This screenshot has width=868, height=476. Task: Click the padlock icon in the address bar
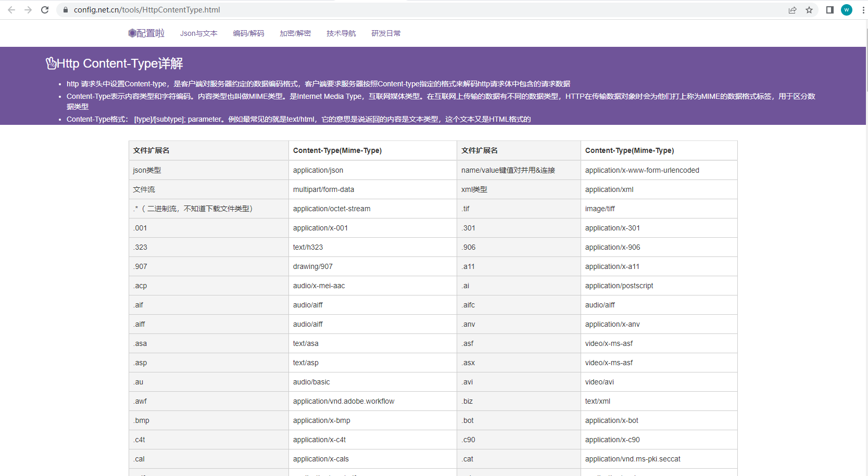(x=65, y=10)
